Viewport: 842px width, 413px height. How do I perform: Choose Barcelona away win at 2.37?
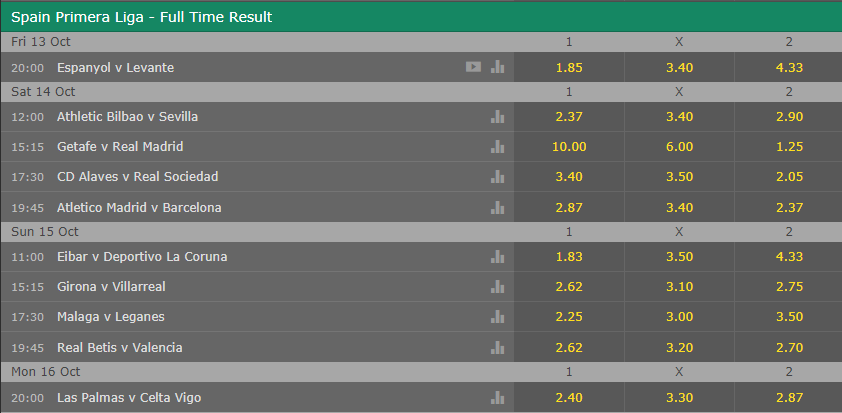coord(789,207)
